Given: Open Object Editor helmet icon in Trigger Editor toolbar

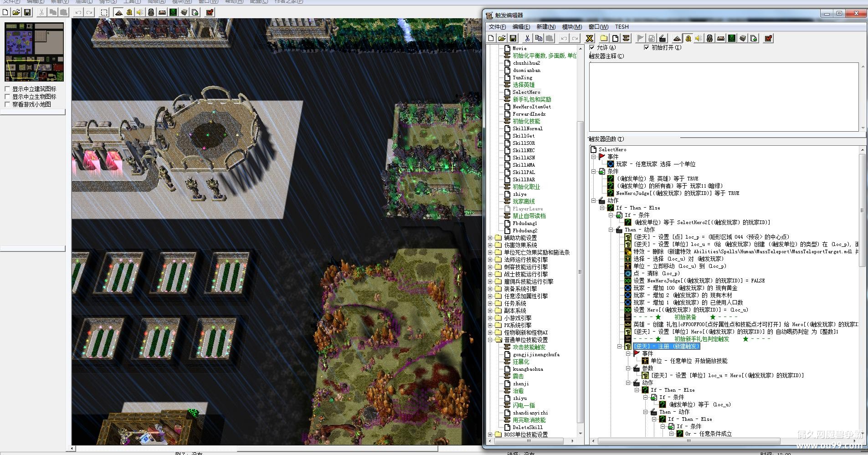Looking at the screenshot, I should (x=710, y=38).
